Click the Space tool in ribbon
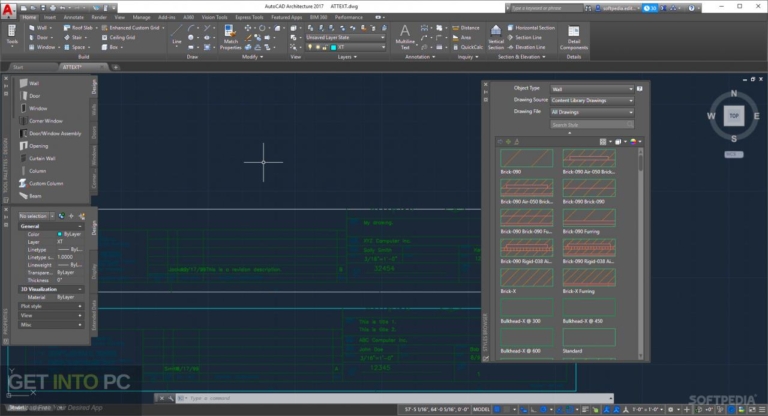 (76, 47)
